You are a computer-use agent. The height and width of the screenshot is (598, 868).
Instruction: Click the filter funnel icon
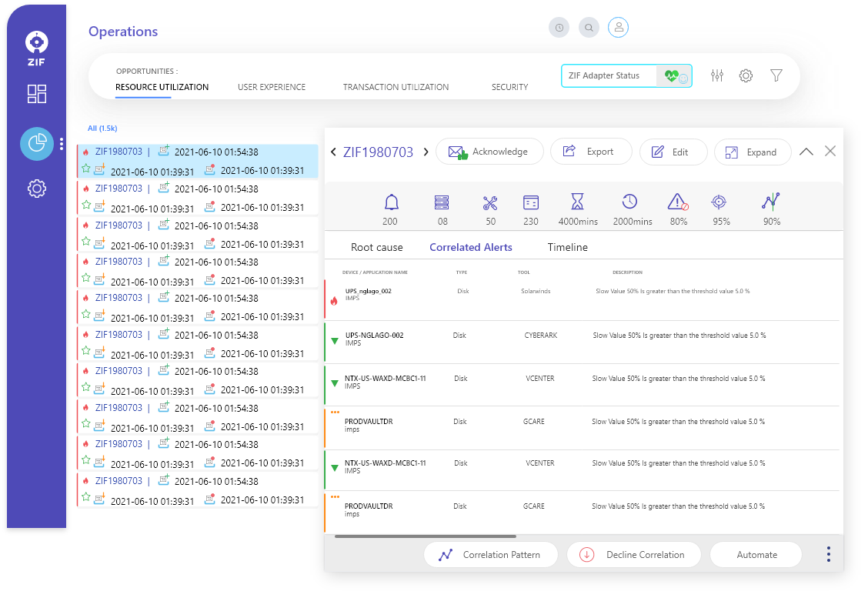pyautogui.click(x=776, y=75)
